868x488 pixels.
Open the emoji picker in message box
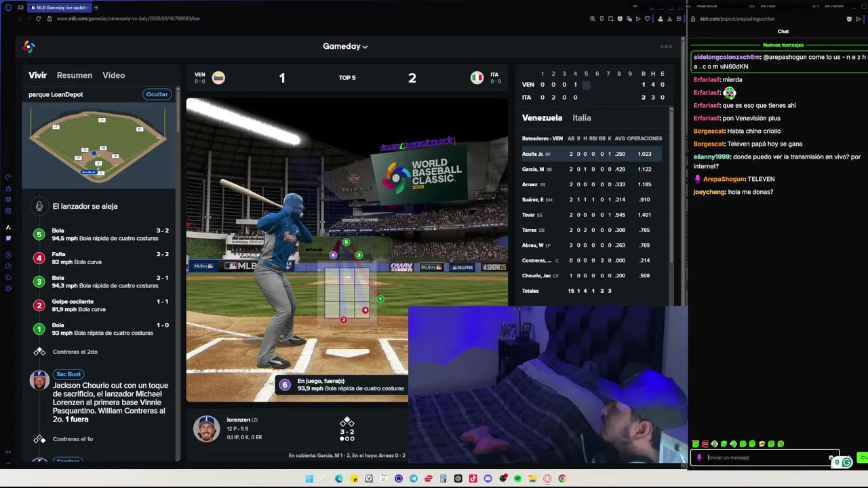coord(831,457)
